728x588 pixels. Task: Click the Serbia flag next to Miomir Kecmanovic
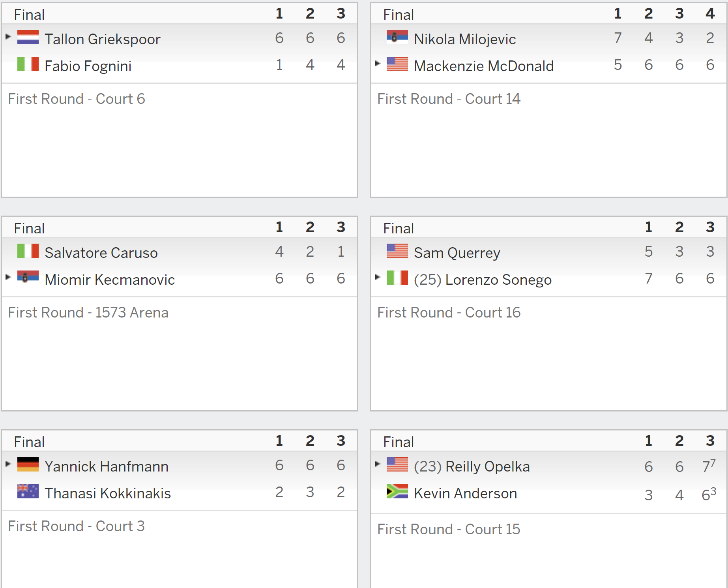click(x=28, y=278)
